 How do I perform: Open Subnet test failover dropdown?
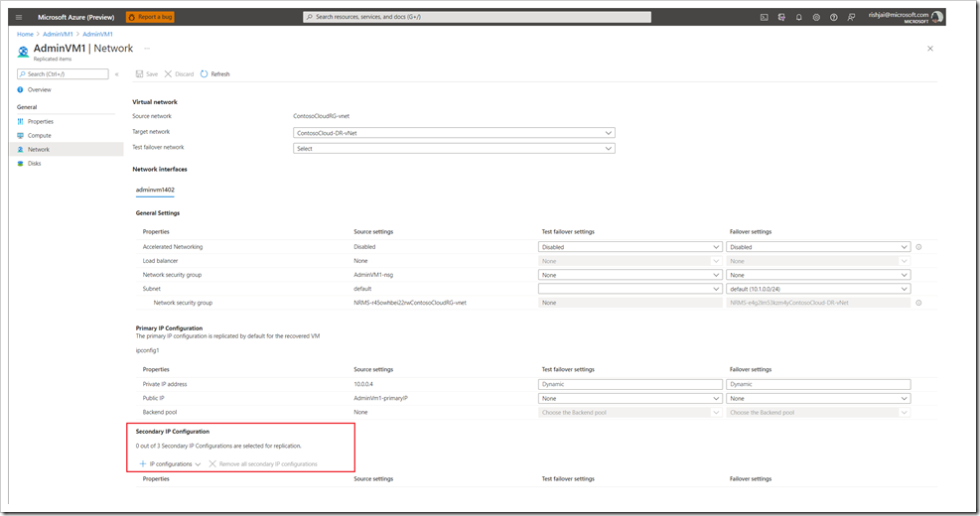(x=630, y=289)
